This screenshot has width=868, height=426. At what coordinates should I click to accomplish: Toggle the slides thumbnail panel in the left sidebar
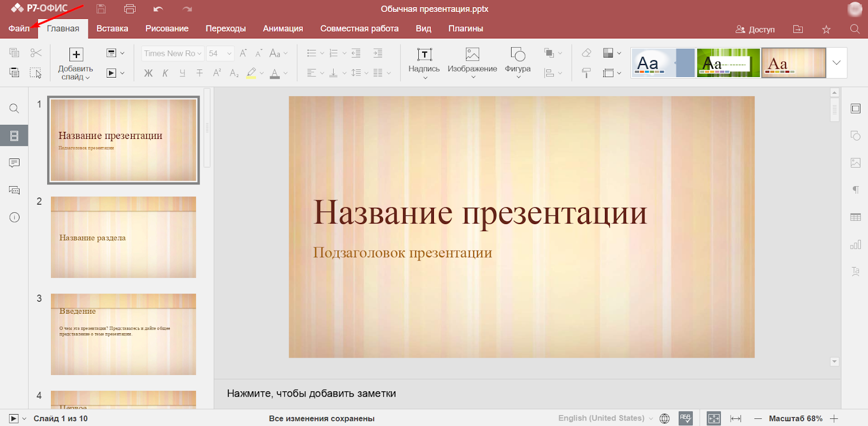pos(15,136)
